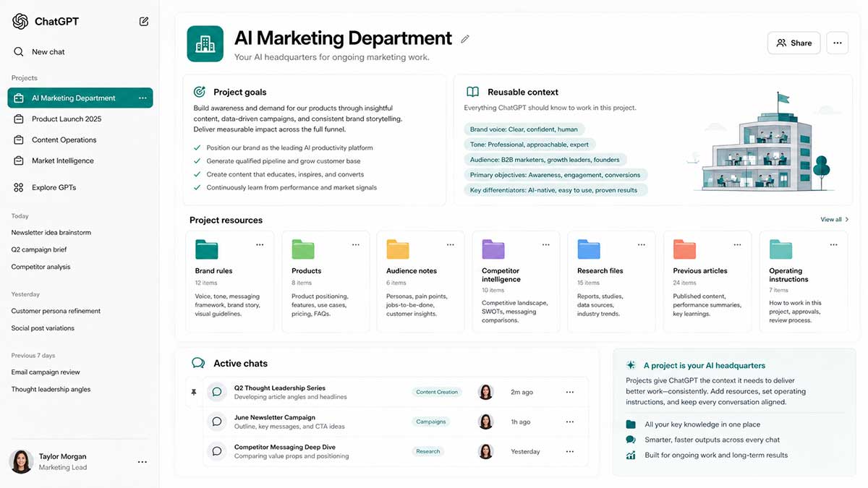Click the Project goals target icon

(x=200, y=92)
